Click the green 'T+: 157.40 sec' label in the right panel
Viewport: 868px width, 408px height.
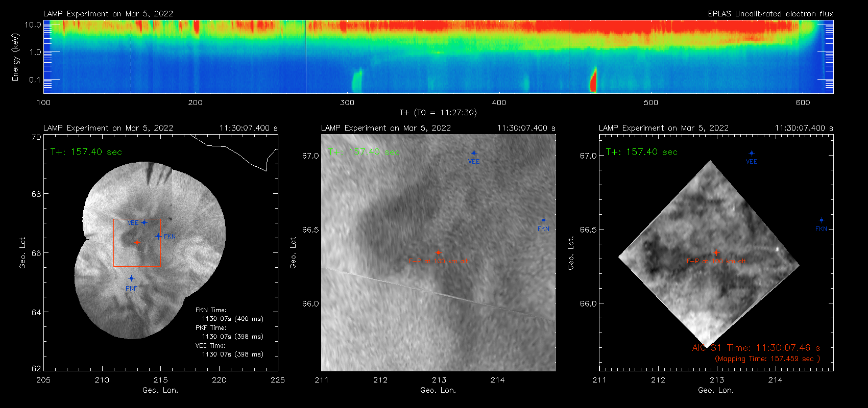coord(642,152)
